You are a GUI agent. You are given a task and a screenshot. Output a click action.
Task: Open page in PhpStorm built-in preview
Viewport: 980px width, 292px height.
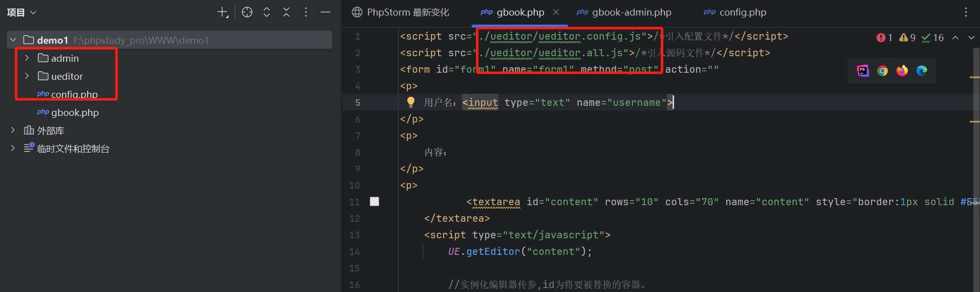(x=863, y=71)
